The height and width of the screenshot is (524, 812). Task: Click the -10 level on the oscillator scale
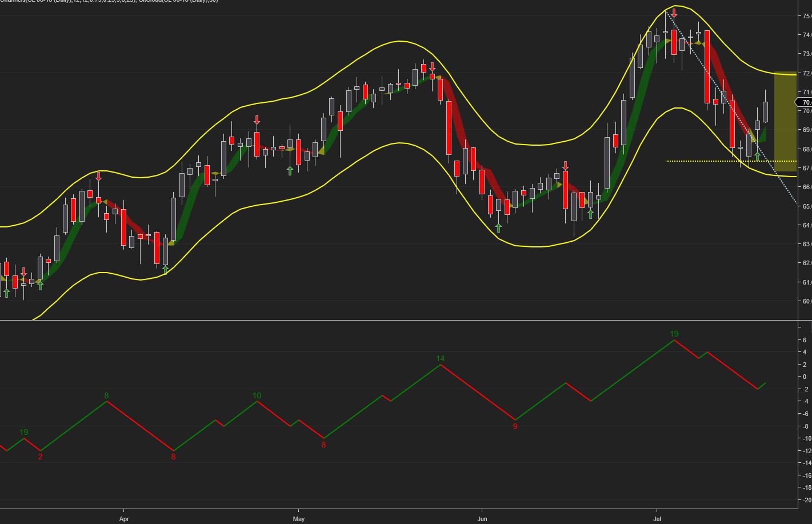coord(806,439)
